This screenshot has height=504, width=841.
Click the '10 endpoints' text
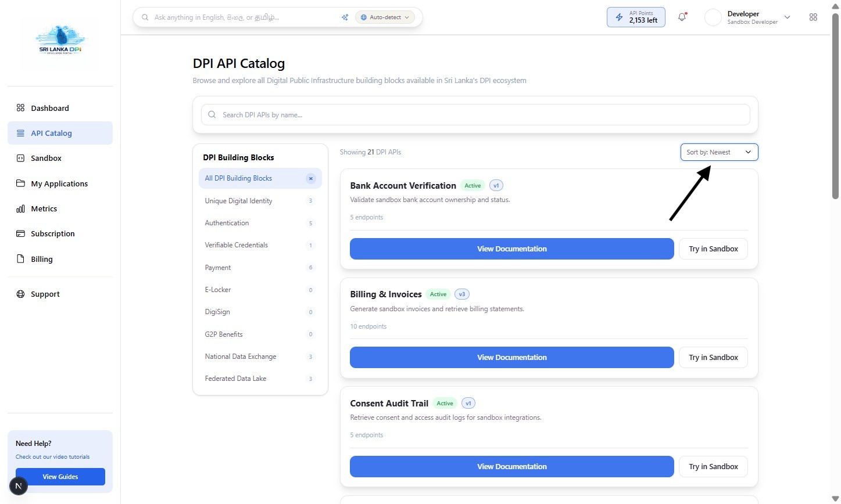click(368, 326)
